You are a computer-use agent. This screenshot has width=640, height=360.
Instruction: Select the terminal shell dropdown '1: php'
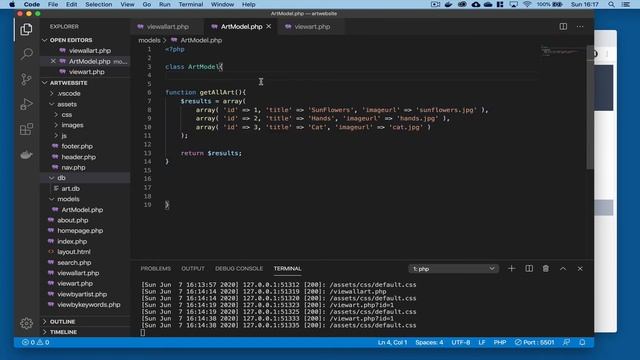pyautogui.click(x=453, y=269)
